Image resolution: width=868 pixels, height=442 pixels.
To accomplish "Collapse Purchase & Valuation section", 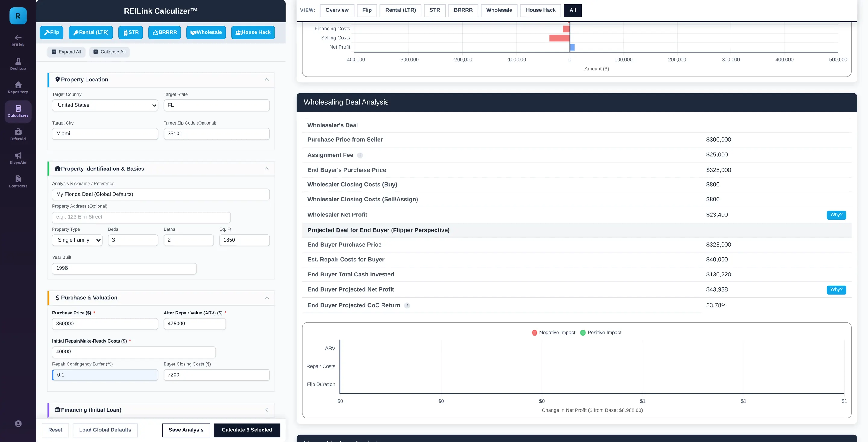I will [266, 298].
